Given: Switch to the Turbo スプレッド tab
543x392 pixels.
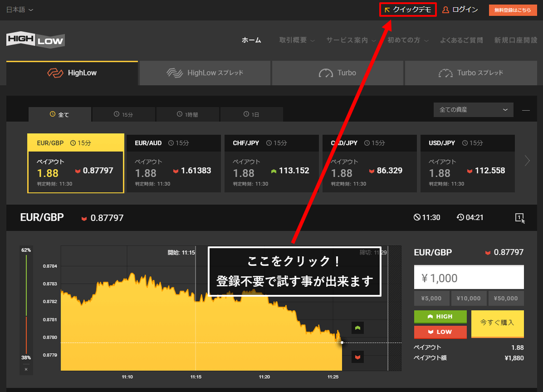Looking at the screenshot, I should coord(471,73).
